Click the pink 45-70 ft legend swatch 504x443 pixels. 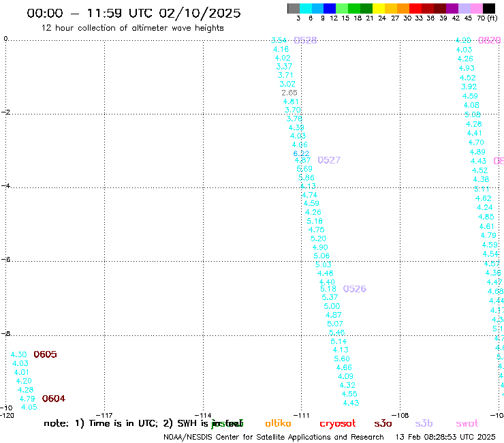476,8
